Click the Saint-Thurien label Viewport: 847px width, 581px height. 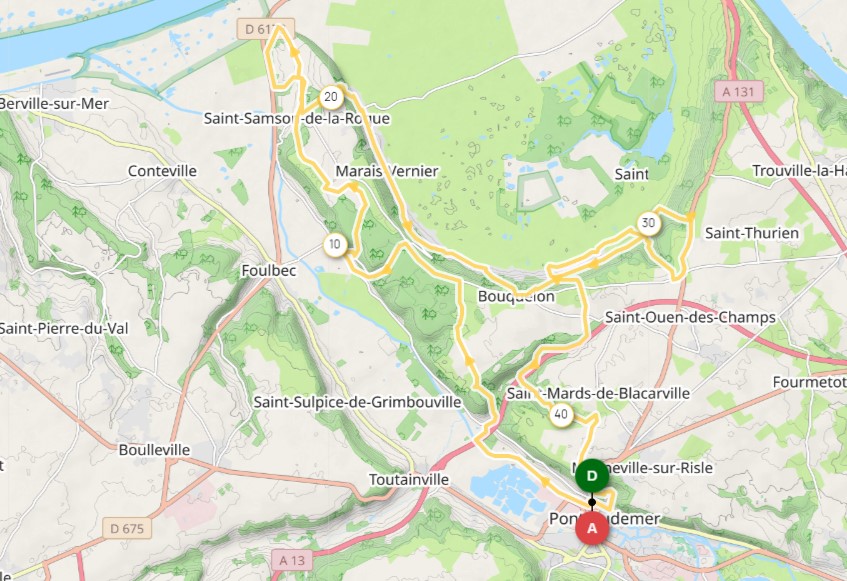click(x=751, y=233)
